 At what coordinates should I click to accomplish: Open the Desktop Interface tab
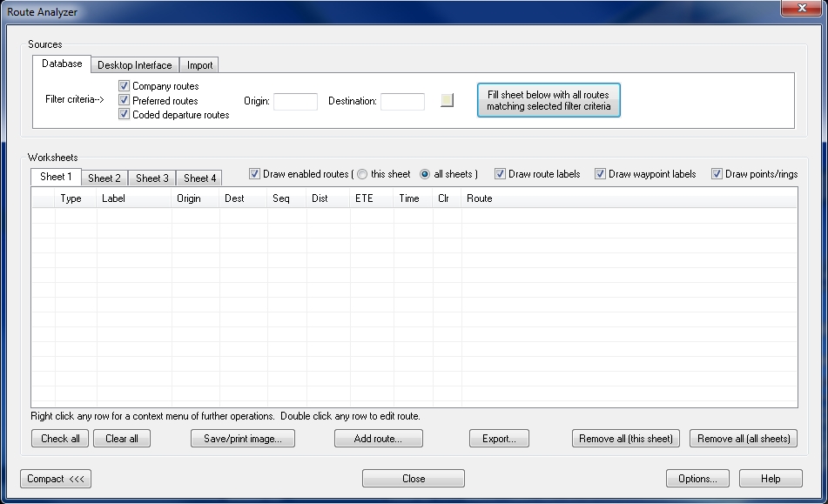(135, 65)
